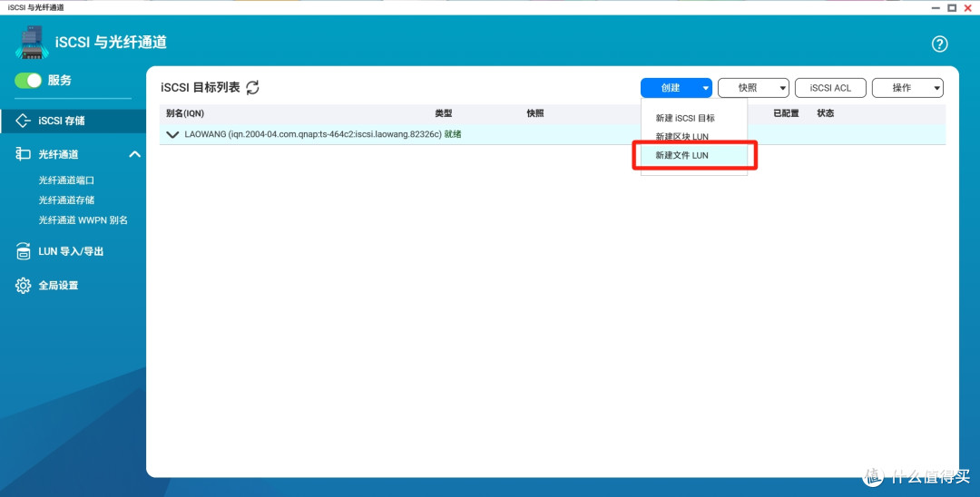Close the iSCSI 与光纤通道 window
The height and width of the screenshot is (497, 980).
(968, 8)
